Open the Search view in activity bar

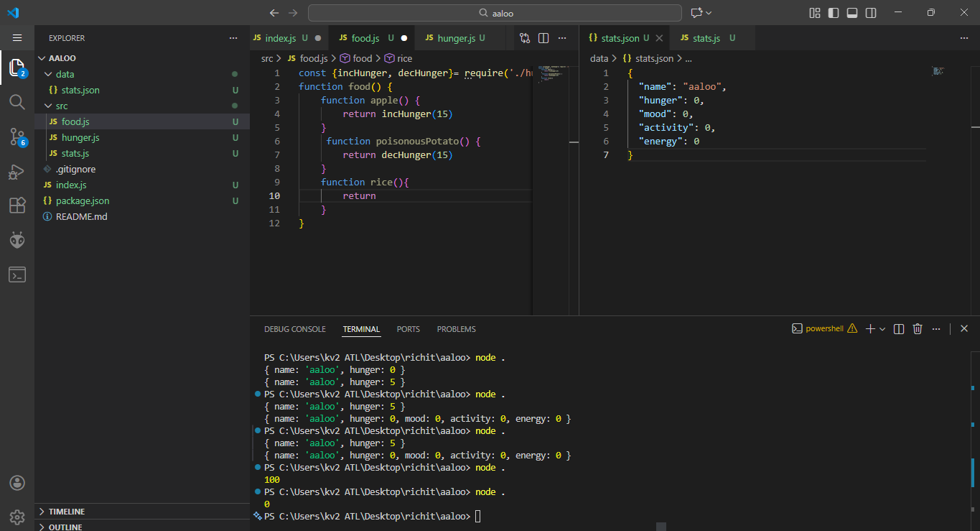click(x=17, y=102)
